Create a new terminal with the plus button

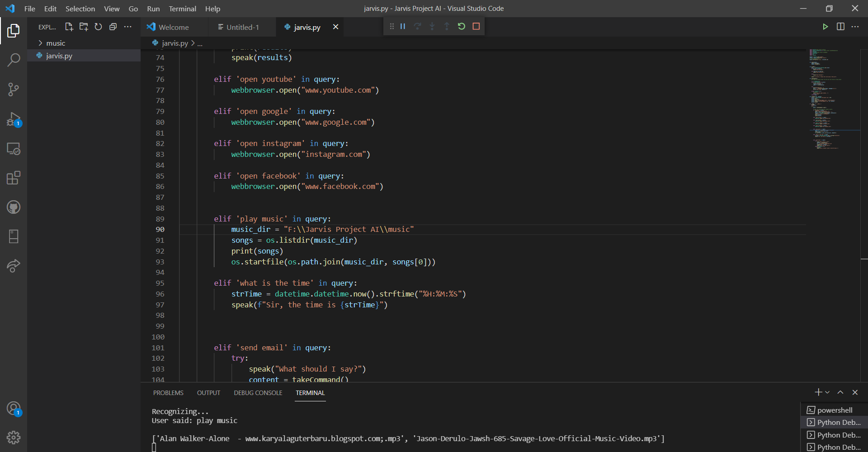click(x=818, y=392)
